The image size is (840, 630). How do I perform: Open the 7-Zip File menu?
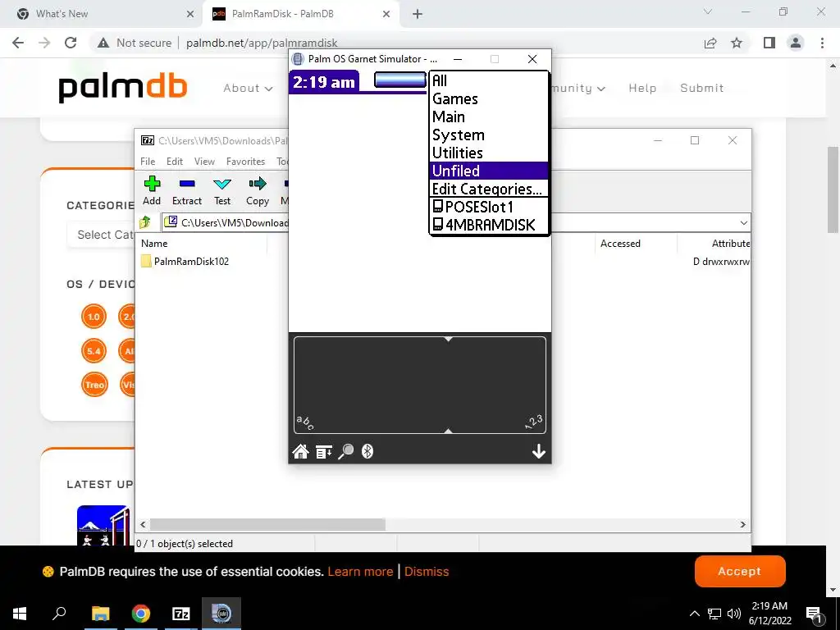pos(148,162)
